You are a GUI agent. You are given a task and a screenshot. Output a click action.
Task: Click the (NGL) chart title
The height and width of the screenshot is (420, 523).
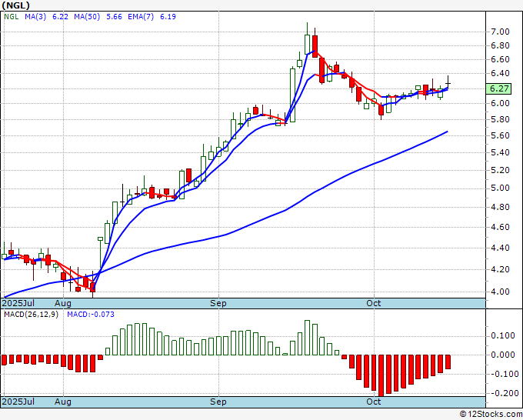pos(15,5)
